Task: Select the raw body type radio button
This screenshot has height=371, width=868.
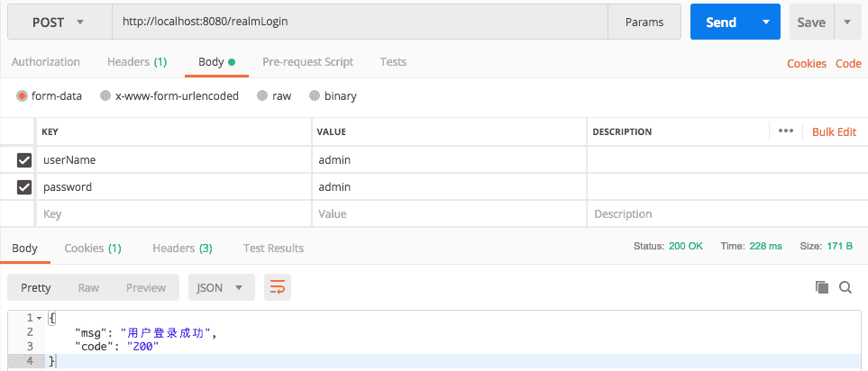Action: 262,95
